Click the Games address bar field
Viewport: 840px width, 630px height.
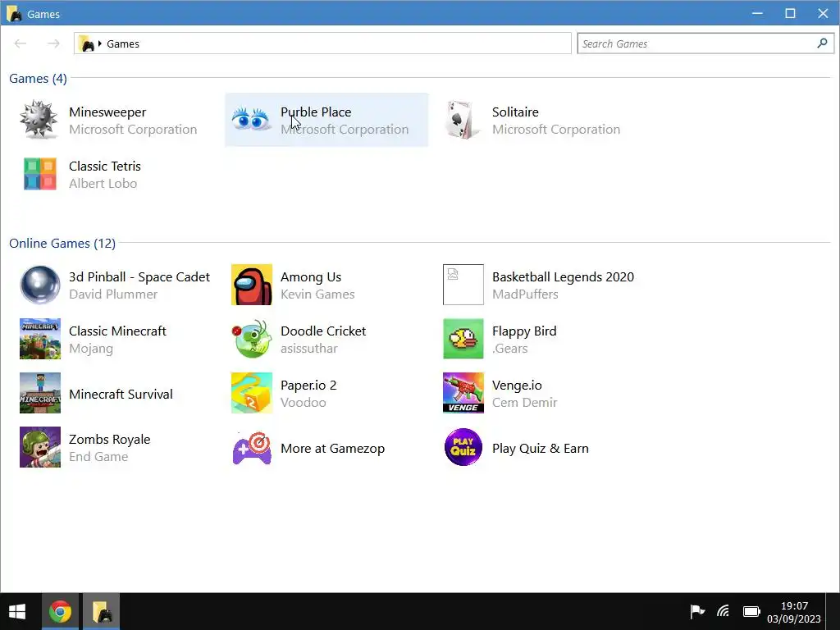[x=322, y=43]
